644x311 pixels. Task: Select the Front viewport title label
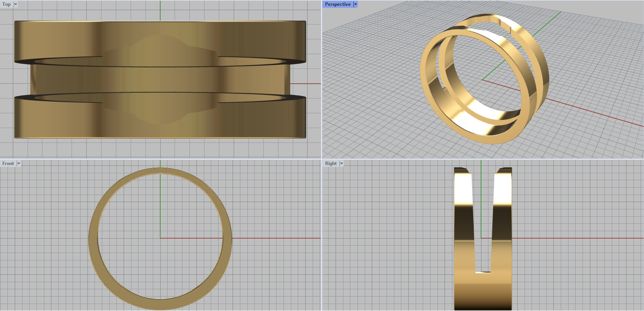tap(8, 164)
